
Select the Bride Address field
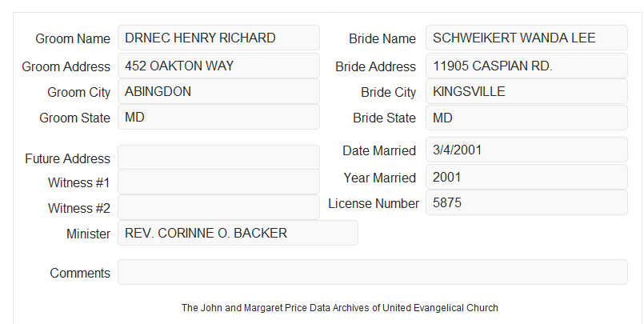(526, 66)
